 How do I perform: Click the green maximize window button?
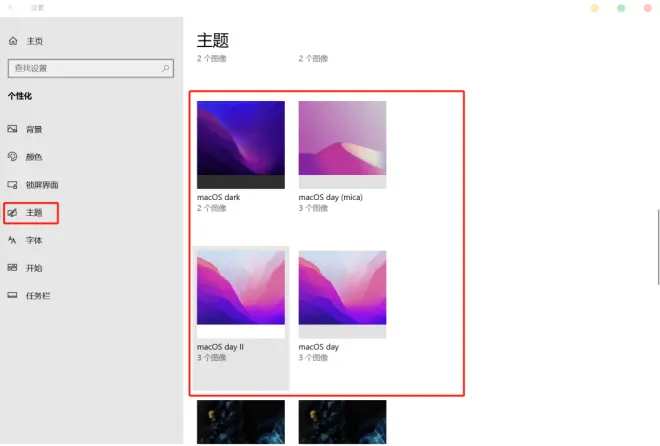pos(621,8)
